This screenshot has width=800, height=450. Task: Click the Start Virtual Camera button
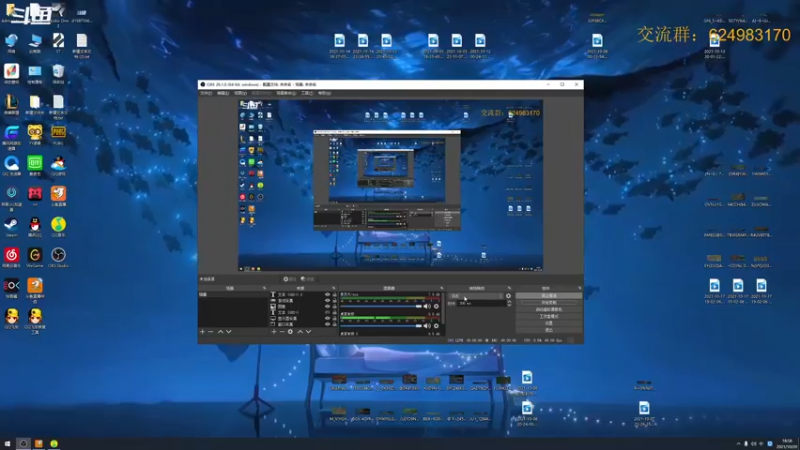point(549,309)
